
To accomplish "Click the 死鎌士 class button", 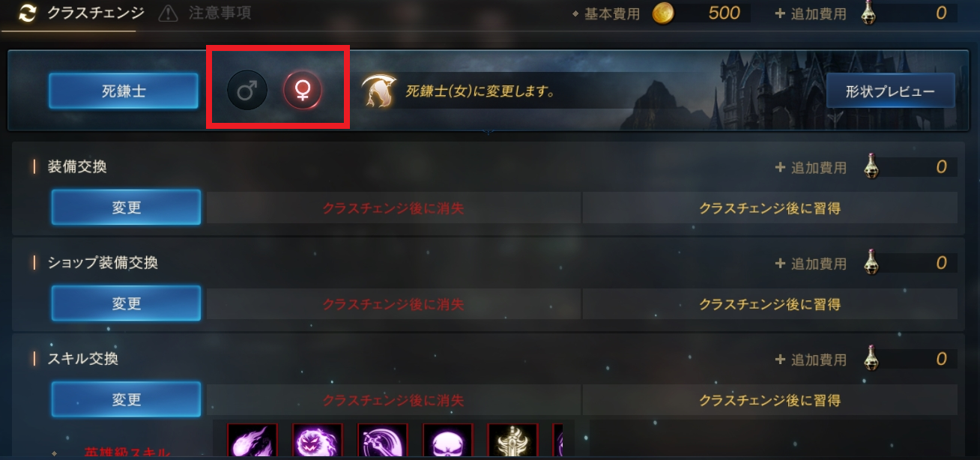I will tap(124, 91).
